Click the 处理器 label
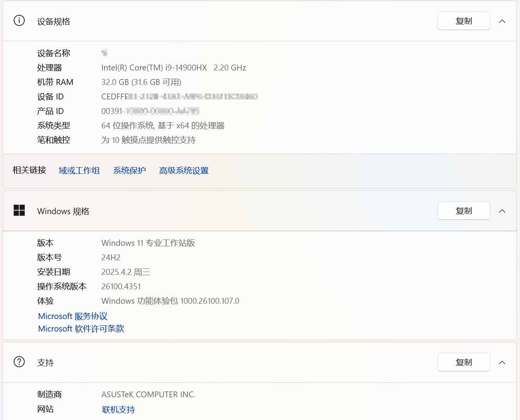The width and height of the screenshot is (520, 420). [x=49, y=68]
